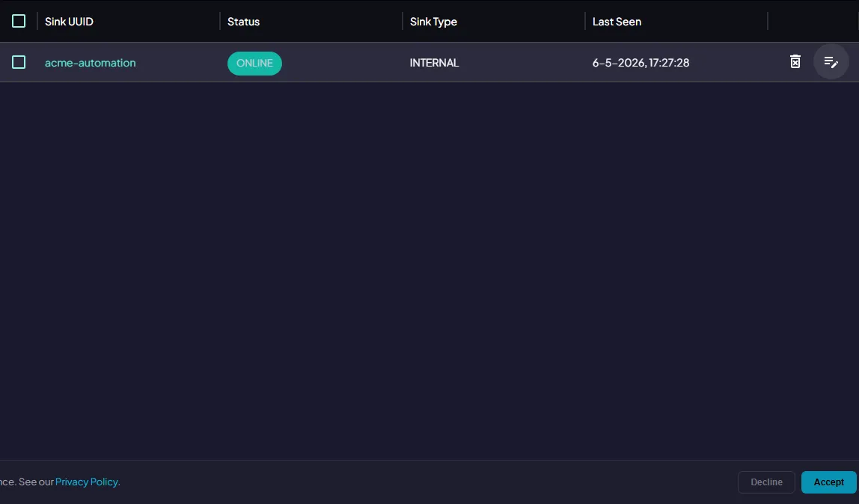Screen dimensions: 859x504
Task: Check the acme-automation row checkbox
Action: click(x=19, y=62)
